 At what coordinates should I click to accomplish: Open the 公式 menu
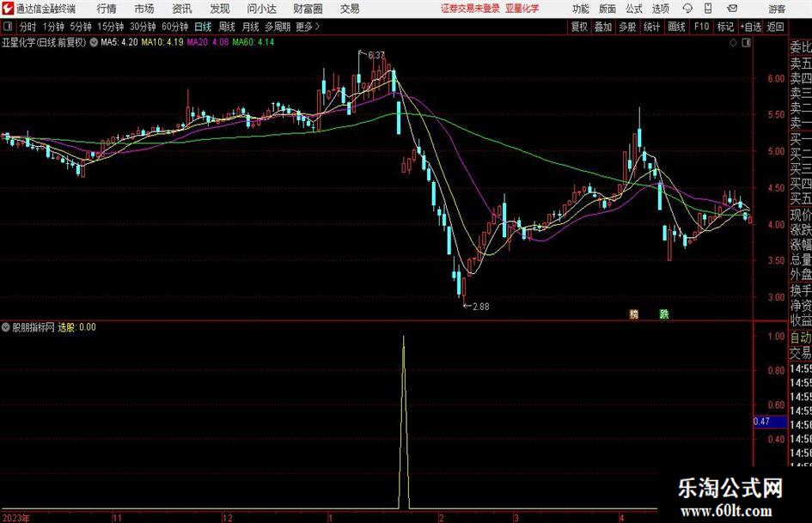tap(634, 9)
